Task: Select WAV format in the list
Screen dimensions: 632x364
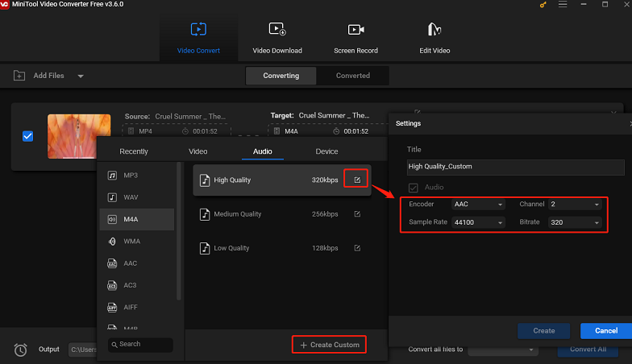Action: pyautogui.click(x=137, y=197)
